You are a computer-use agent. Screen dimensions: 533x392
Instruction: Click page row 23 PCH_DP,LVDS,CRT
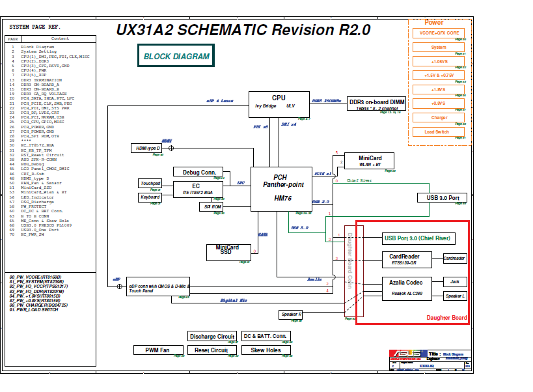click(x=34, y=113)
